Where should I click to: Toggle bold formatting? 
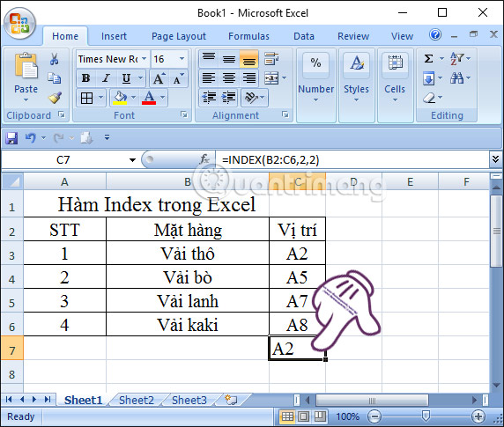(x=85, y=78)
